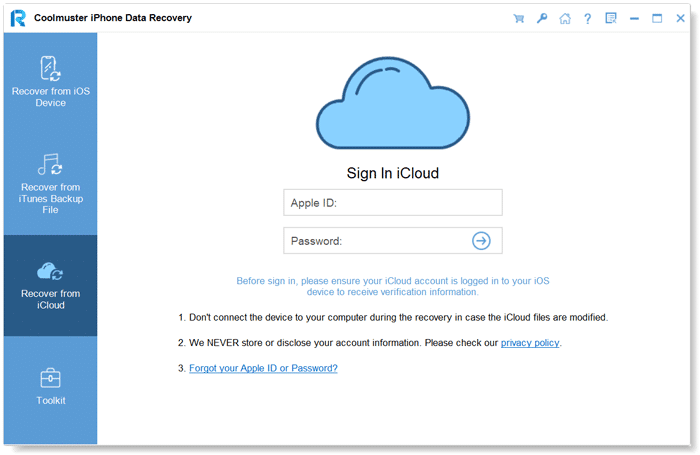Viewport: 700px width, 455px height.
Task: Open help with question mark icon
Action: pos(588,18)
